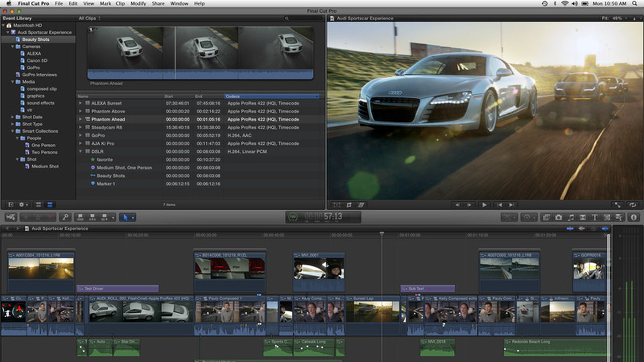Viewport: 644px width, 362px height.
Task: Open the Clip menu
Action: (120, 4)
